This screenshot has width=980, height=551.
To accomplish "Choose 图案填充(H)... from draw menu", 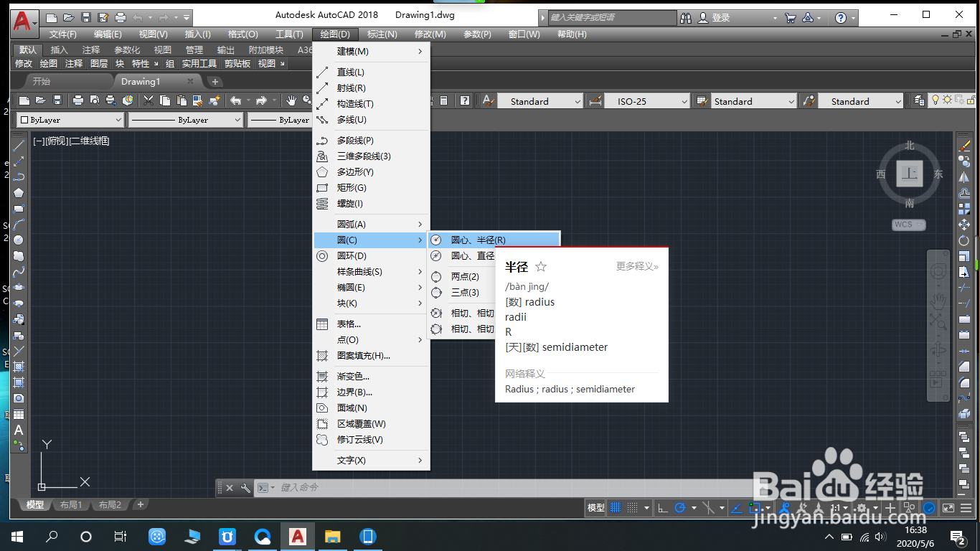I will tap(372, 356).
